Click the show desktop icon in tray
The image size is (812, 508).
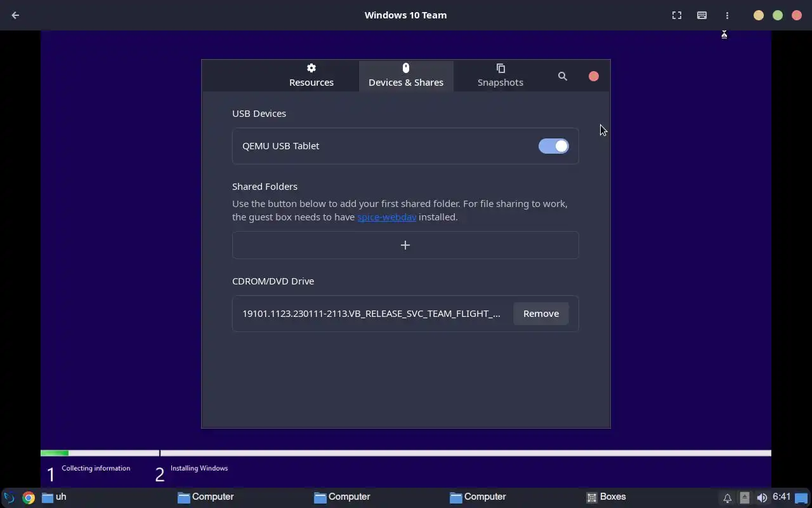tap(801, 498)
